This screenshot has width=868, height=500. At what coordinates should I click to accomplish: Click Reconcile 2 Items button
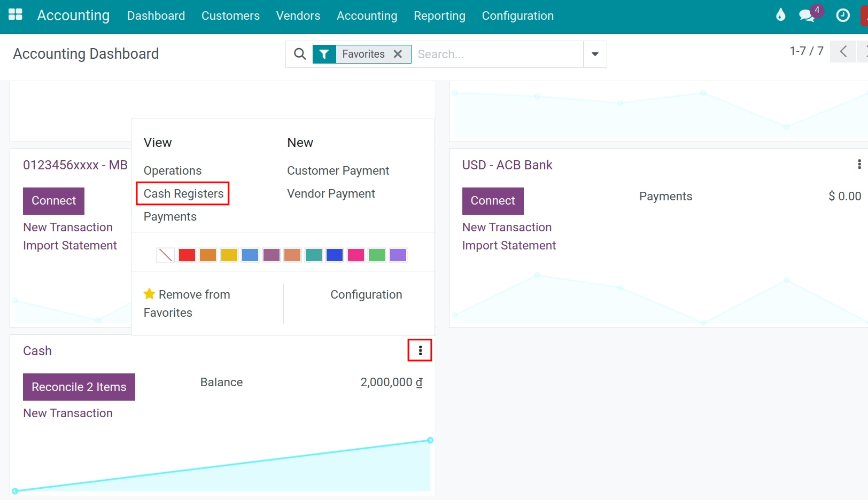pyautogui.click(x=79, y=387)
